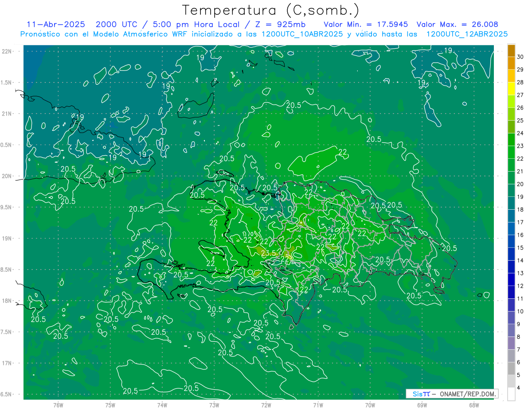Click the "73W" longitude label
This screenshot has width=532, height=411.
pos(214,405)
